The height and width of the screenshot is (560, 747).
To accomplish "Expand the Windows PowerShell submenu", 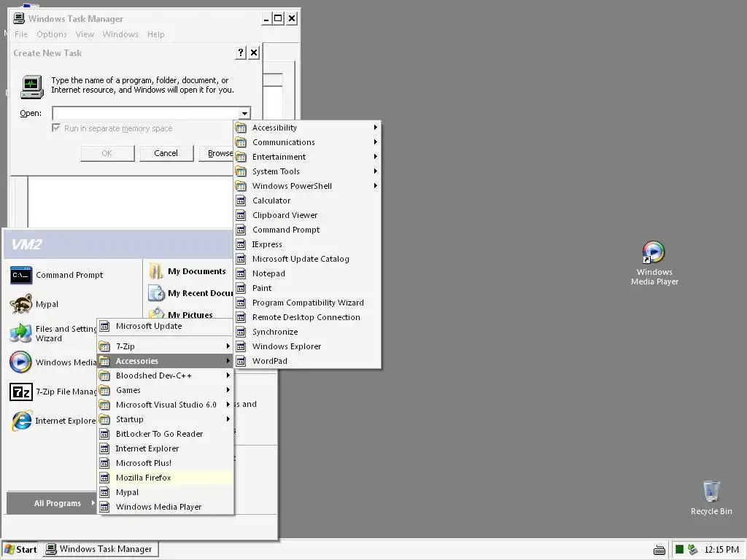I will click(x=307, y=186).
